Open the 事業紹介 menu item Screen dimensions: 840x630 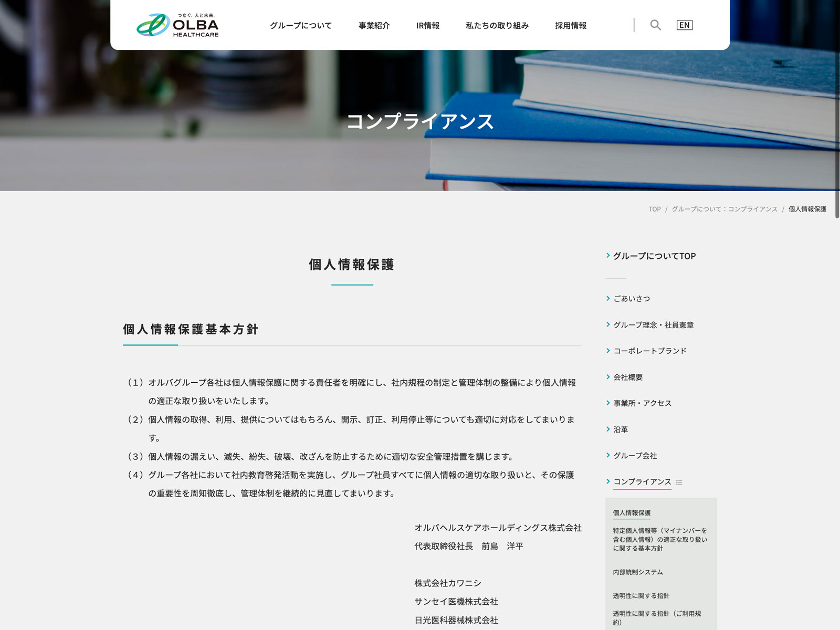[x=374, y=25]
